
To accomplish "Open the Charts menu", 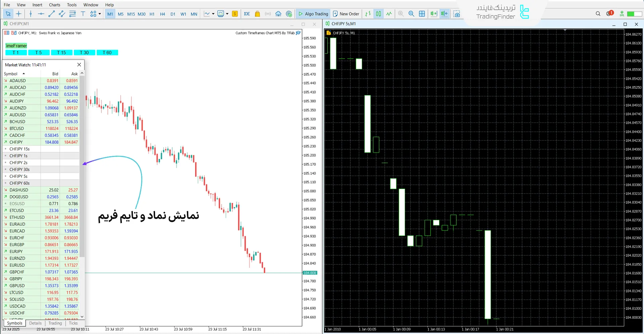I will pos(54,5).
